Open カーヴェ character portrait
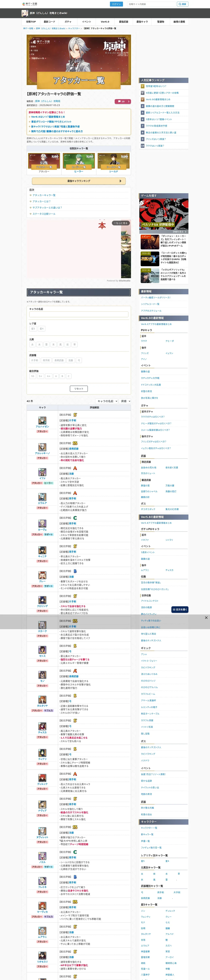The width and height of the screenshot is (210, 980). click(42, 524)
